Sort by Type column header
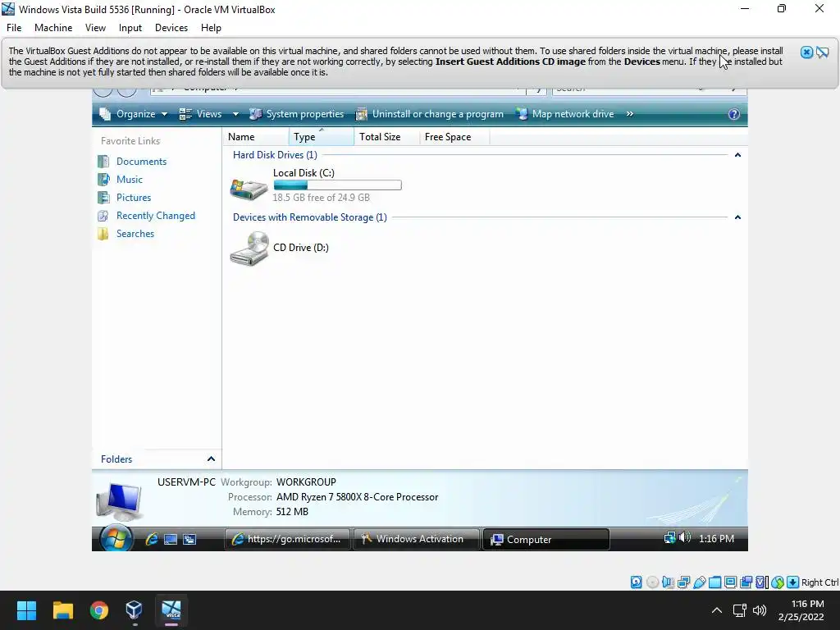This screenshot has width=840, height=630. tap(322, 137)
